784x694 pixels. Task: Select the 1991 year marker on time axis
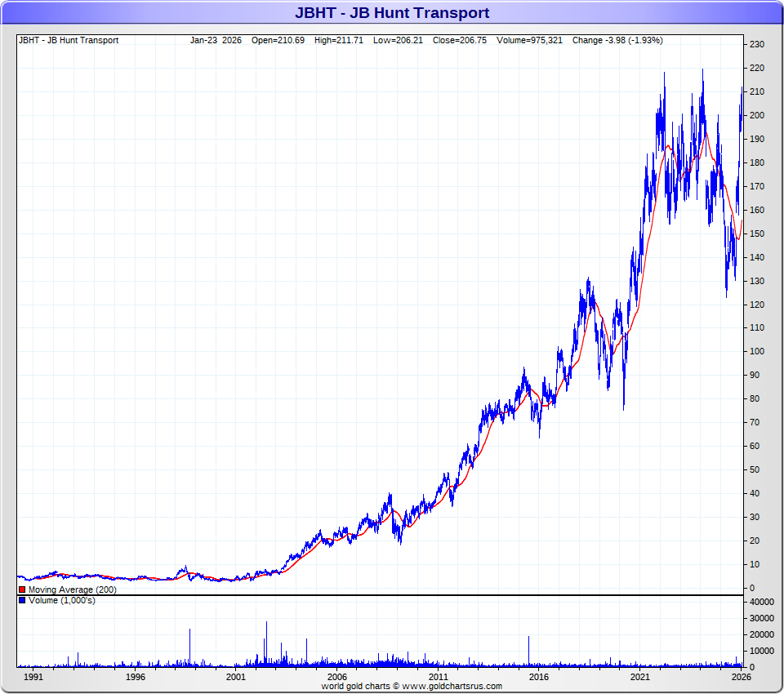pos(33,677)
